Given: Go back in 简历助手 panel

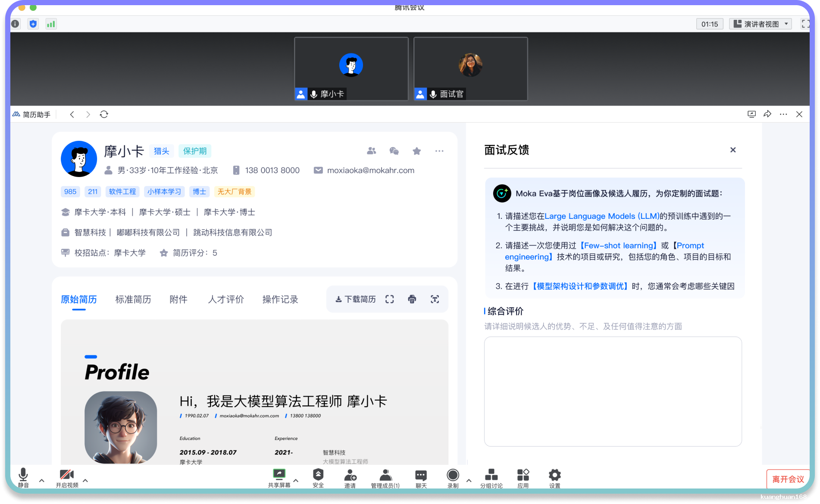Looking at the screenshot, I should point(72,115).
